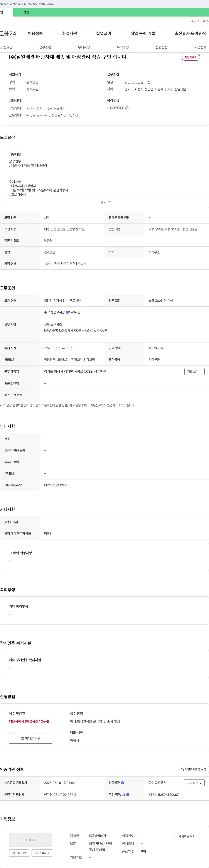Select registration time 2025.06.18 13:41:04
This screenshot has width=209, height=868.
(59, 783)
